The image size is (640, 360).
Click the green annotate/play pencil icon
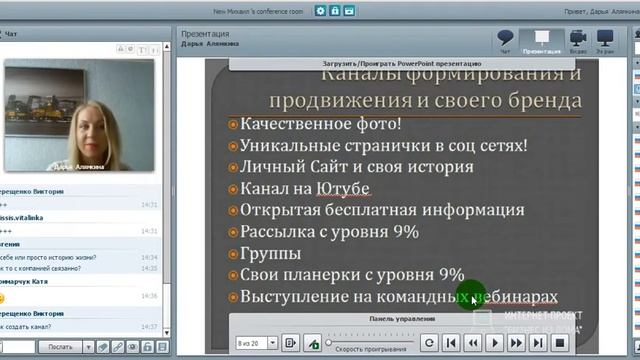click(x=313, y=343)
